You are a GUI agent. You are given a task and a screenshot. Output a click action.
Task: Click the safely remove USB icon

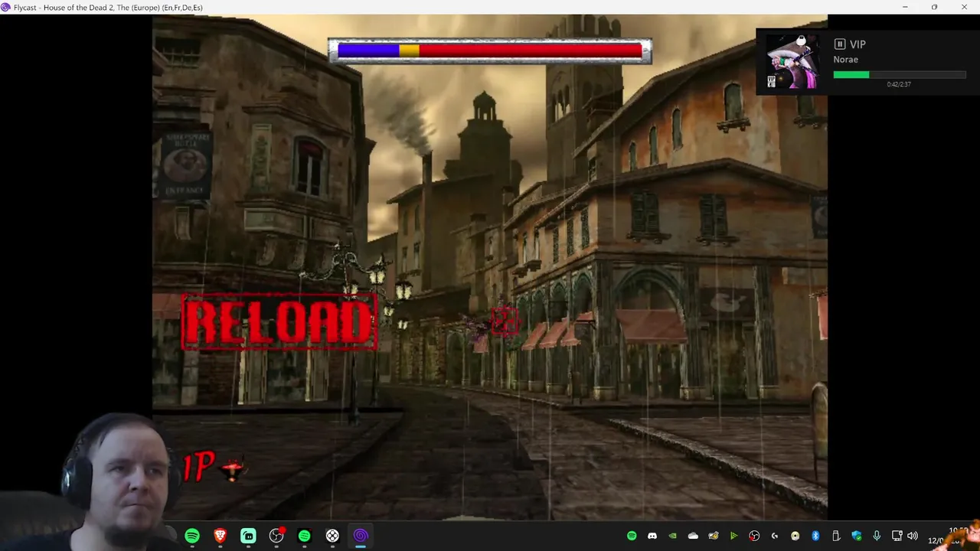click(x=836, y=536)
